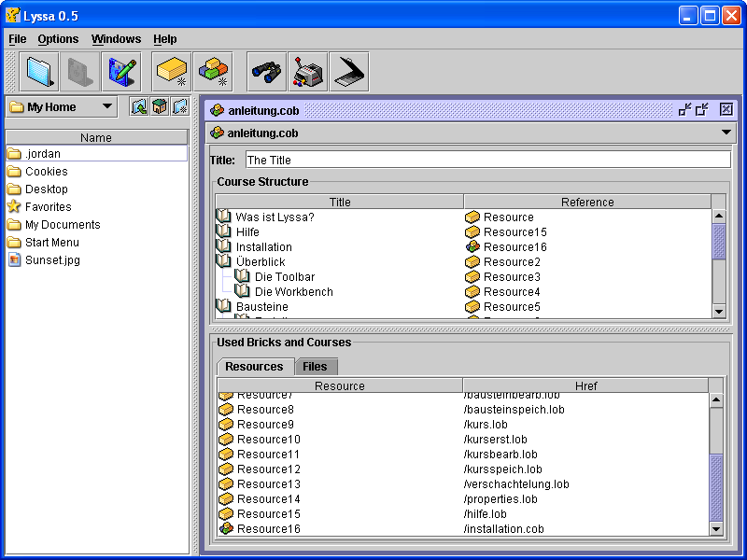Click the Title column header in Course Structure

click(340, 202)
